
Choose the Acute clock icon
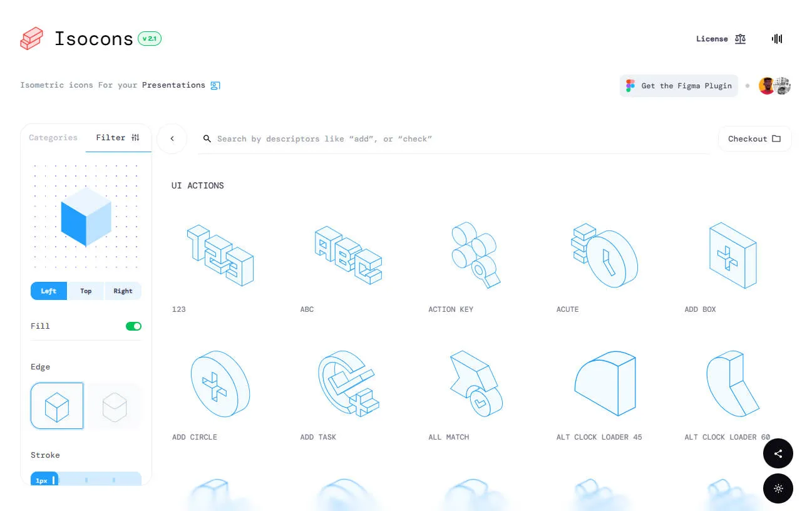click(604, 255)
